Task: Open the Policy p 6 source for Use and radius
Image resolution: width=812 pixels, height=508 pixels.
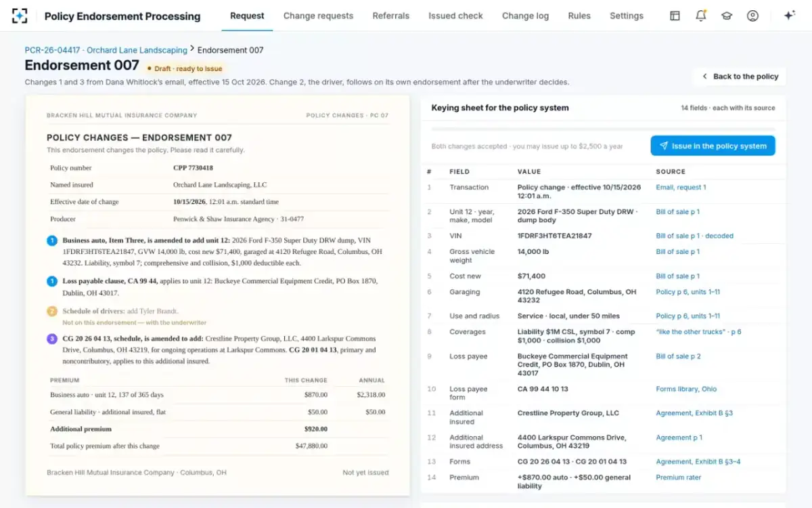Action: point(687,316)
